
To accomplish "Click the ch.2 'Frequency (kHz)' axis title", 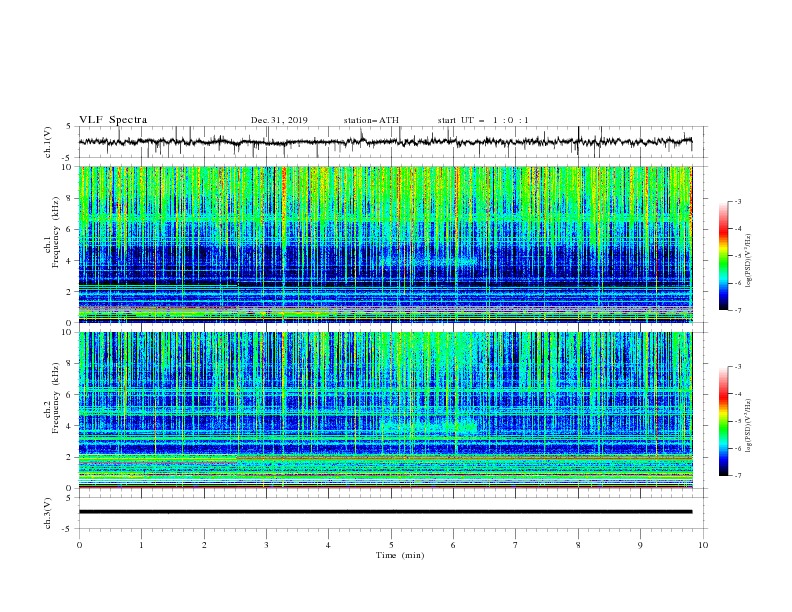I will pyautogui.click(x=55, y=398).
